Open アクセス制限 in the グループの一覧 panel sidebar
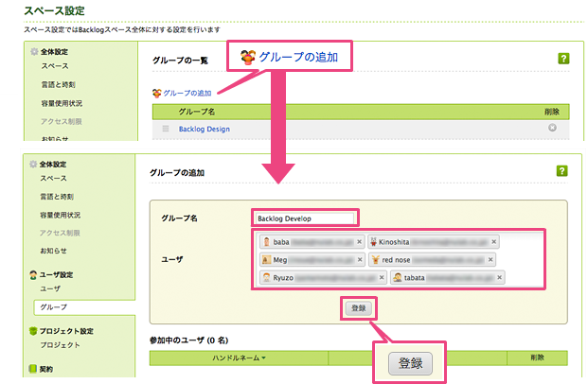Screen dimensions: 588x384 62,121
